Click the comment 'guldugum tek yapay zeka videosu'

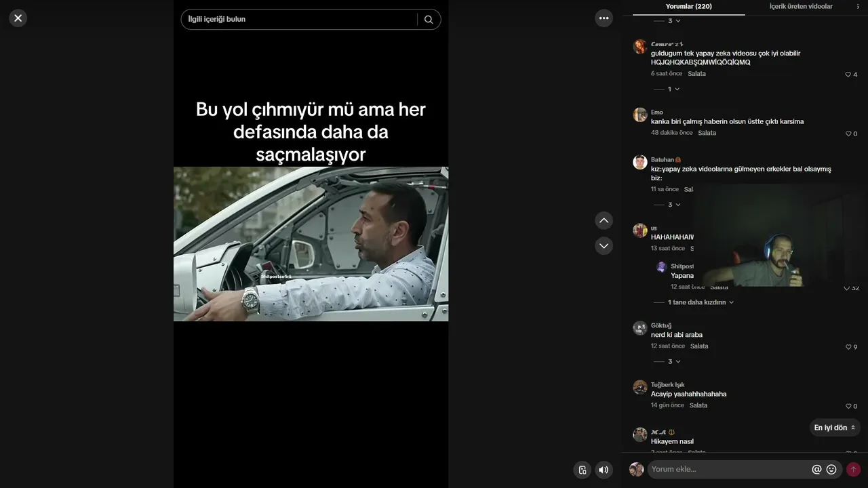pos(726,58)
